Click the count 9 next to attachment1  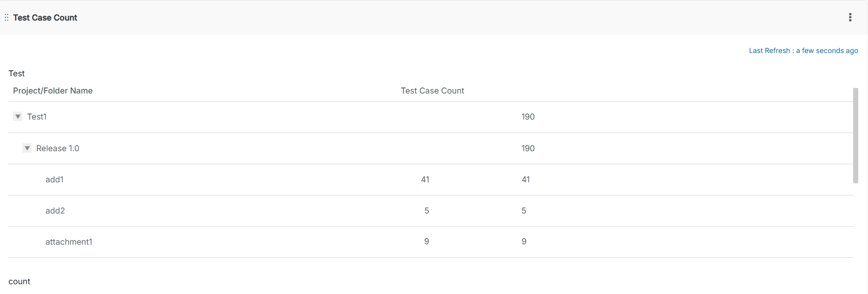[427, 241]
